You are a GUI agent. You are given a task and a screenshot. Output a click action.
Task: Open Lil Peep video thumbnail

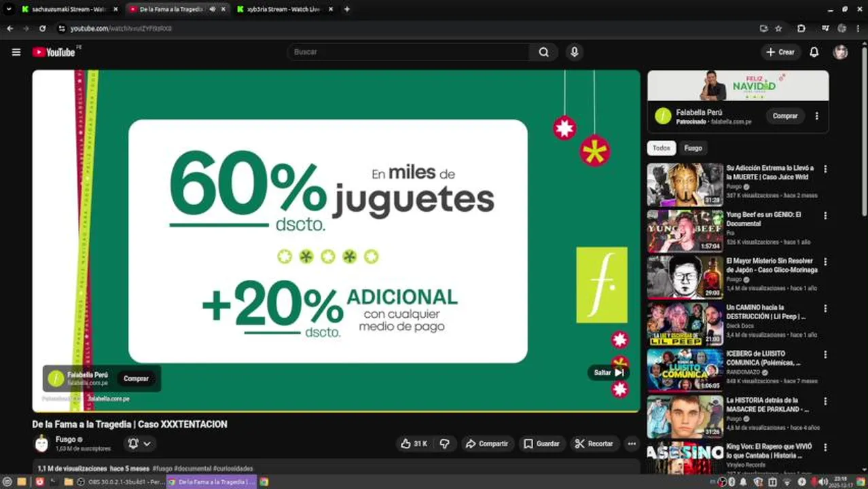coord(685,323)
